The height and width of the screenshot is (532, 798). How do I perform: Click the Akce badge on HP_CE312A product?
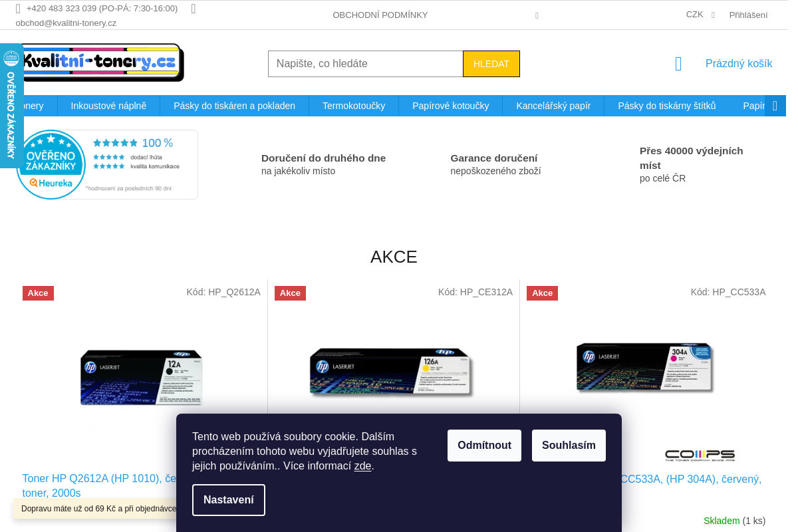click(290, 293)
